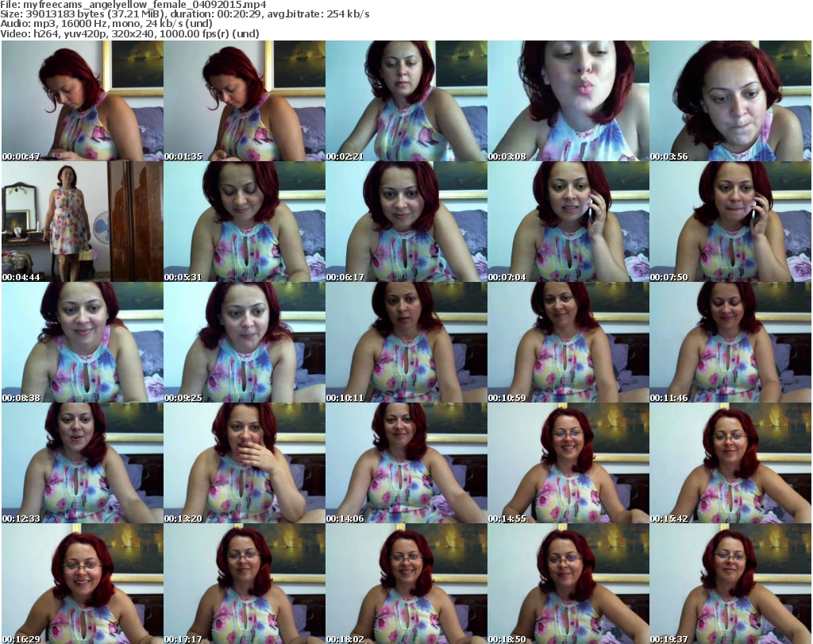This screenshot has width=813, height=644.
Task: Choose the frame marked 00:06:17
Action: 406,222
